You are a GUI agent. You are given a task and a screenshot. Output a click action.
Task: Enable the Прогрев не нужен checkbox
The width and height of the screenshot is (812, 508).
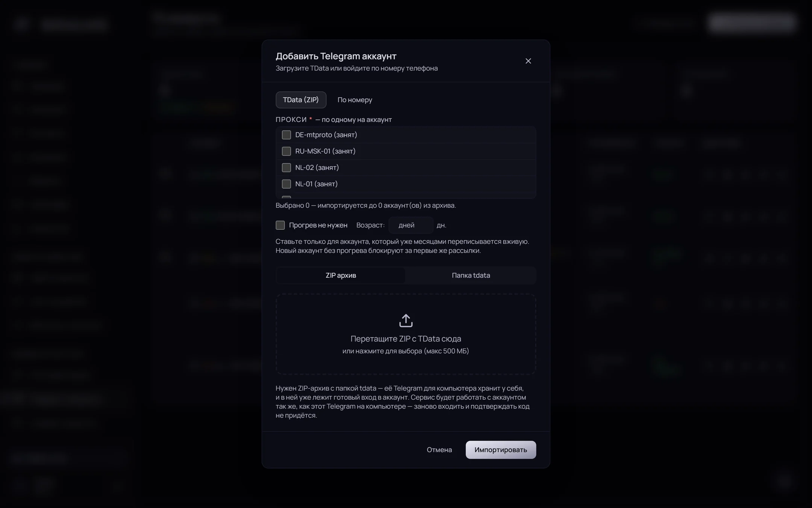pyautogui.click(x=280, y=225)
